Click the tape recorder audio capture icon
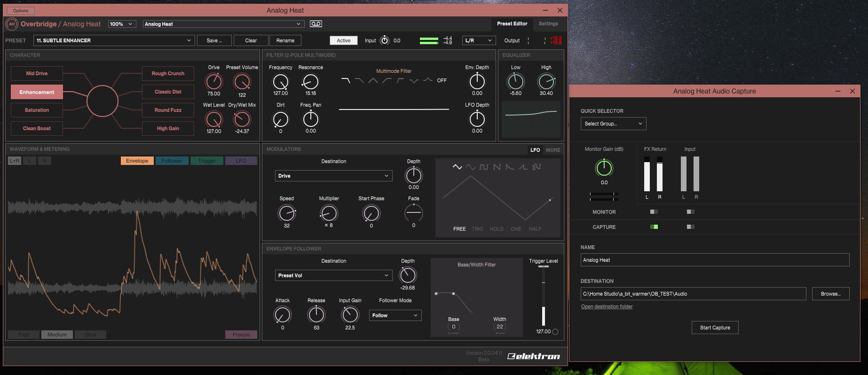 coord(316,24)
